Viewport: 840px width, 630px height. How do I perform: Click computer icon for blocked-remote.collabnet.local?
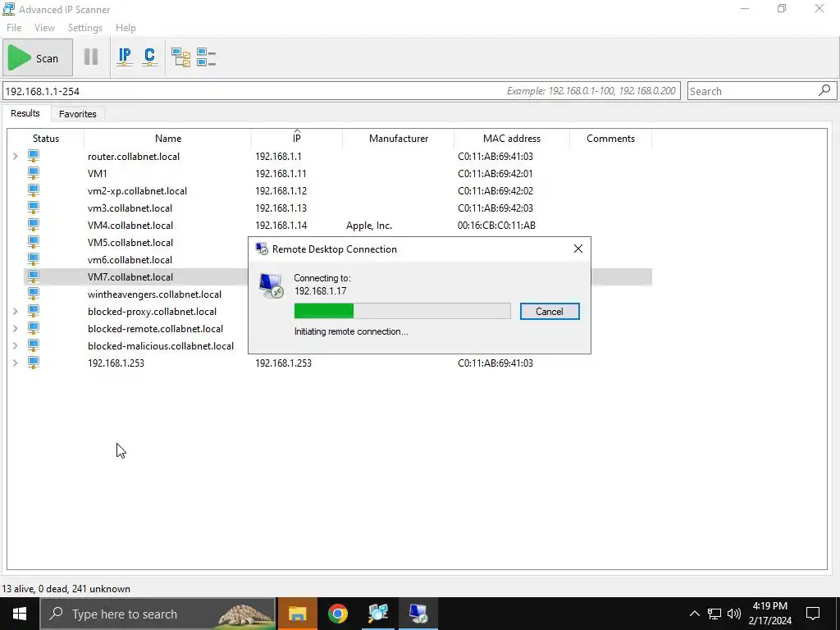point(33,328)
